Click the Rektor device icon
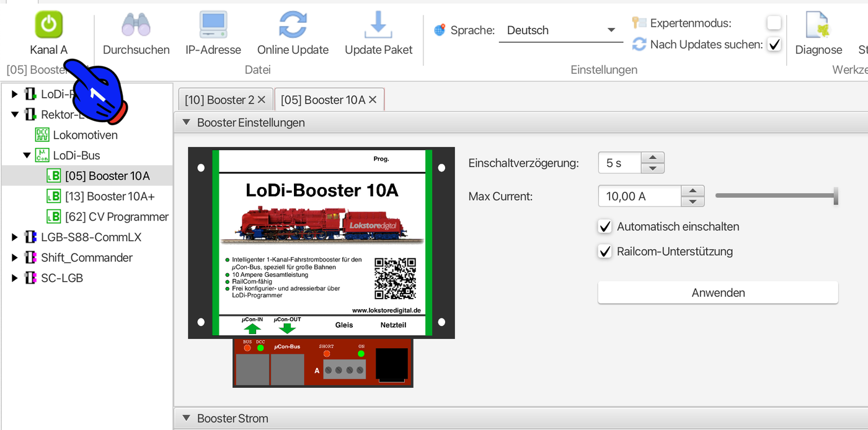The width and height of the screenshot is (868, 430). coord(30,114)
